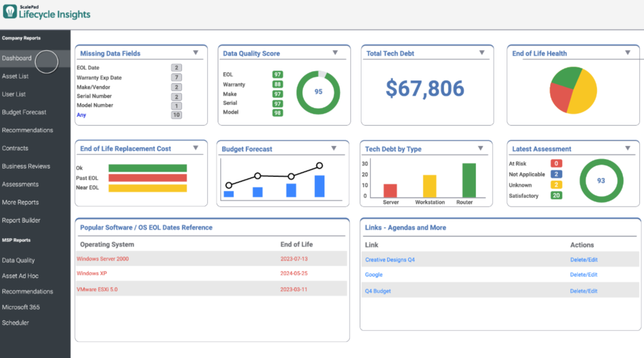Screen dimensions: 644x358
Task: Click the Latest Assessment filter icon
Action: coord(627,148)
